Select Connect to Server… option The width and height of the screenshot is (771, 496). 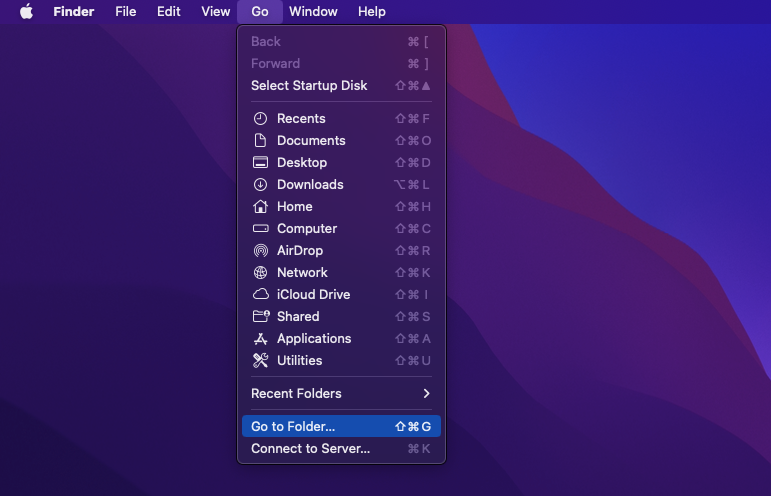click(x=310, y=449)
